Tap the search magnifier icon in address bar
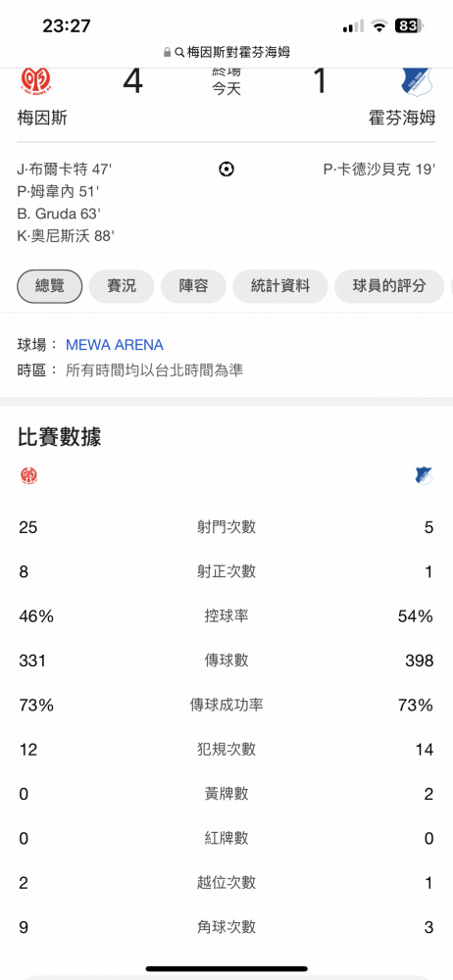 coord(179,53)
